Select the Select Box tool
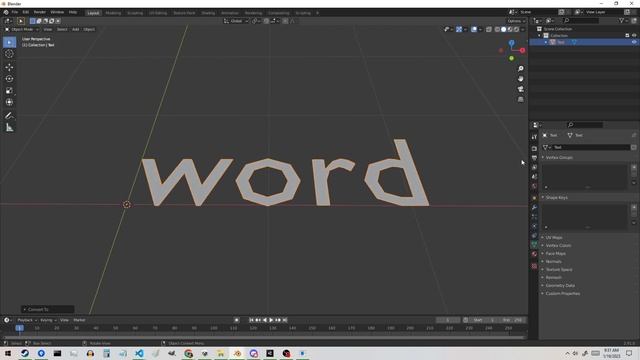Image resolution: width=640 pixels, height=360 pixels. [9, 42]
